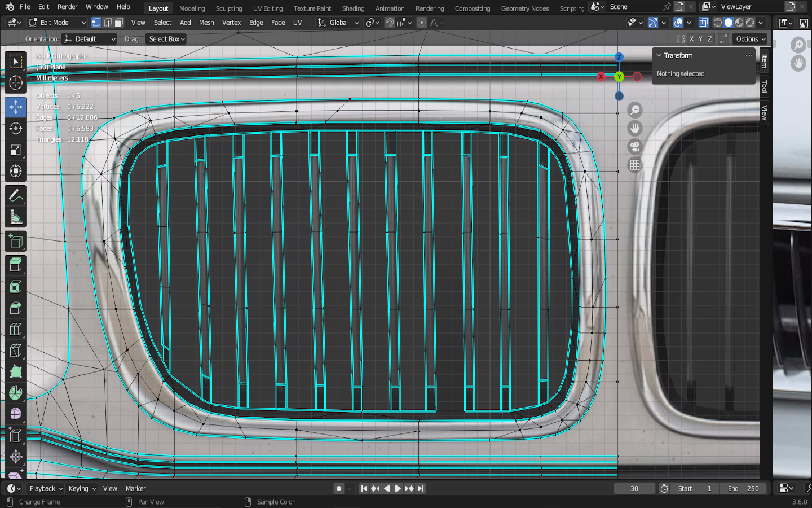This screenshot has height=508, width=812.
Task: Switch to the UV Editing workspace tab
Action: click(267, 8)
